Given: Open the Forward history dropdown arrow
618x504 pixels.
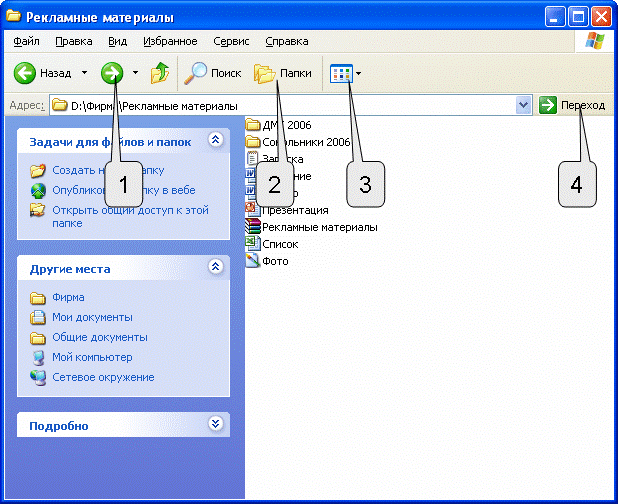Looking at the screenshot, I should [136, 73].
